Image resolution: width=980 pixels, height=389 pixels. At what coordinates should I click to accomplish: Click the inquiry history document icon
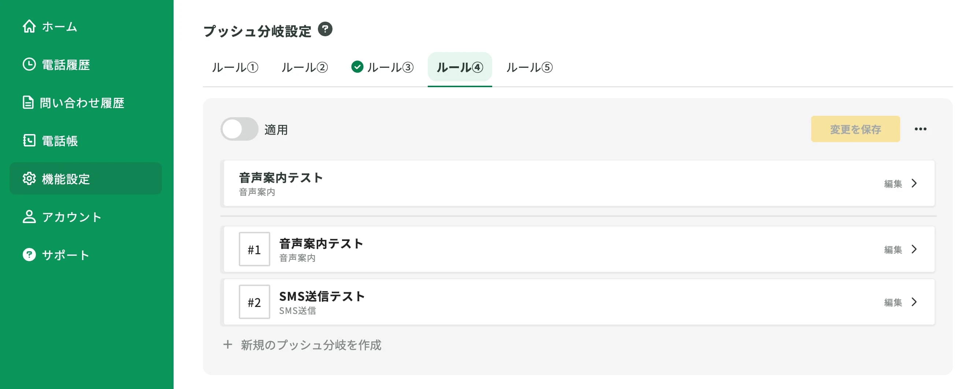(x=28, y=103)
